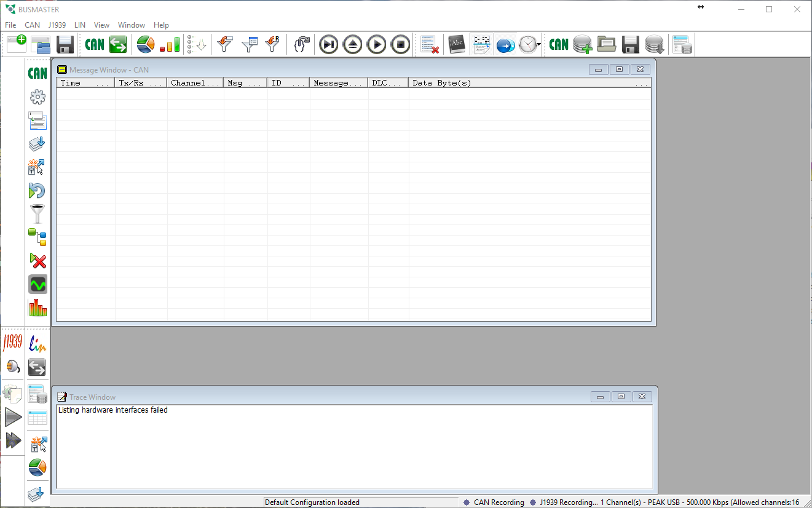Click the database with green plus icon
The width and height of the screenshot is (812, 508).
pos(582,44)
